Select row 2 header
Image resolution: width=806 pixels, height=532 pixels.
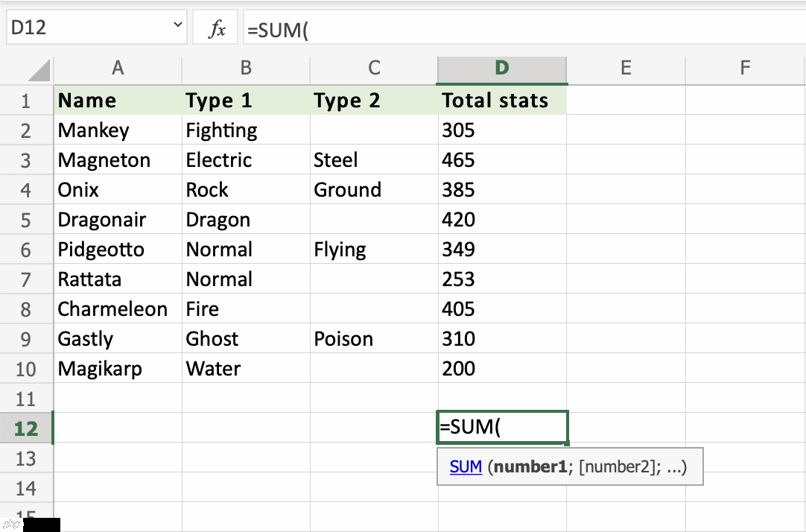pos(26,130)
